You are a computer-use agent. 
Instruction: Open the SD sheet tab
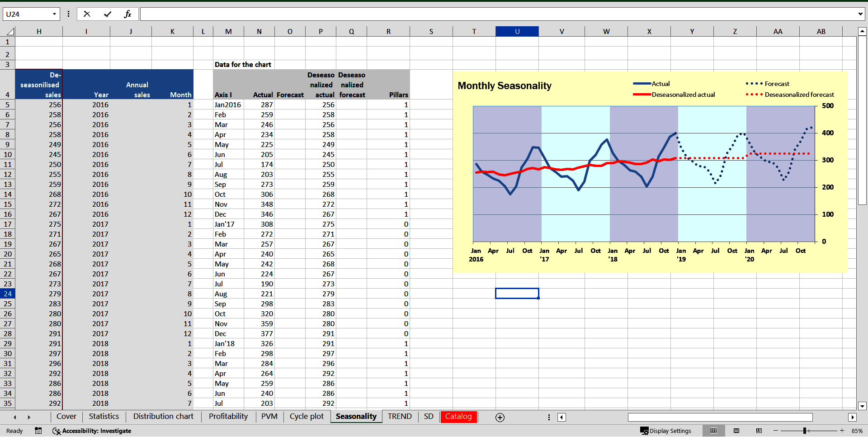(x=429, y=416)
